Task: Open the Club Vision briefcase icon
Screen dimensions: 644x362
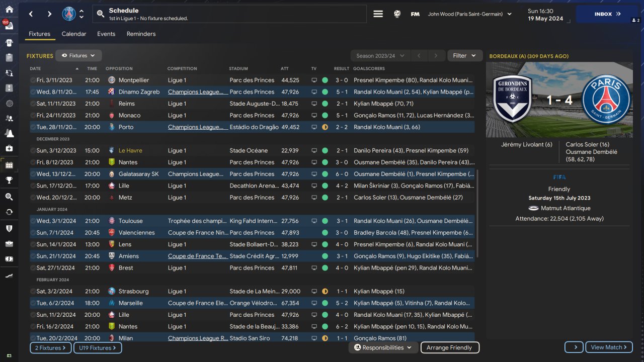Action: (x=9, y=244)
